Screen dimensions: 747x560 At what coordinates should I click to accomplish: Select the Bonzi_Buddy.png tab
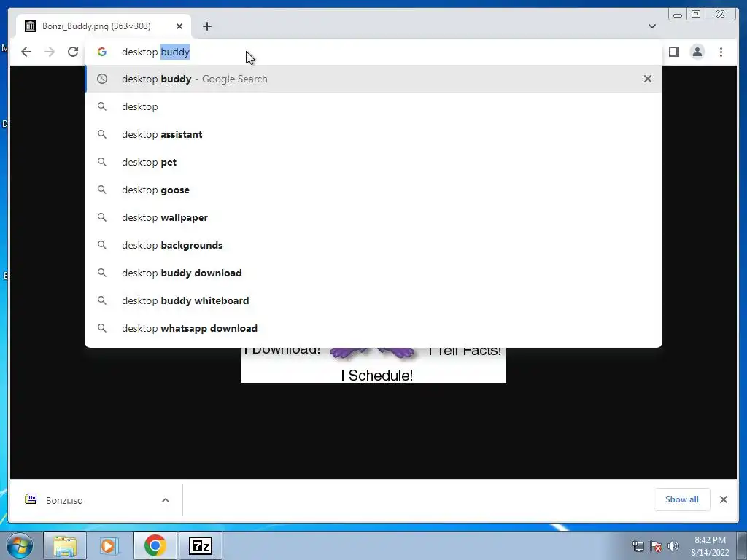coord(104,26)
